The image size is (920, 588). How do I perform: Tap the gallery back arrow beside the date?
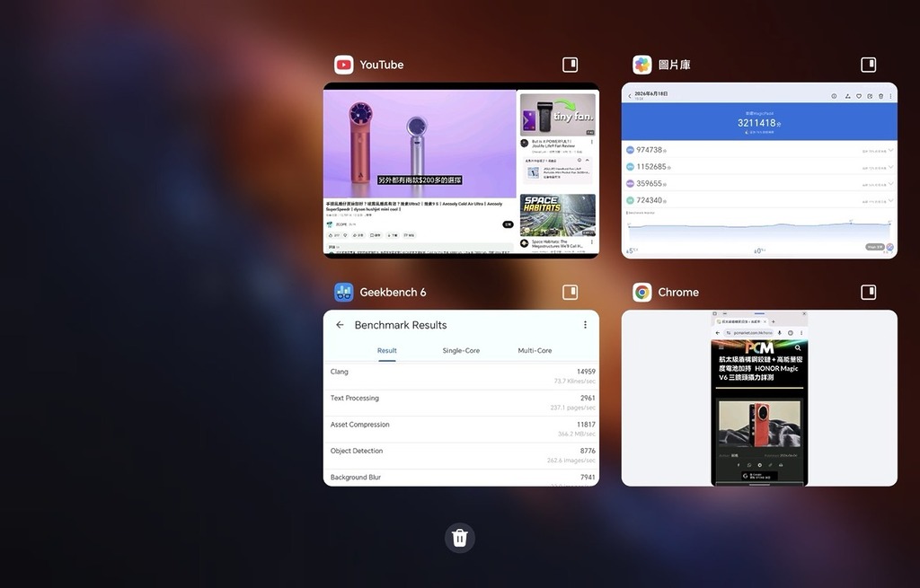click(x=630, y=96)
